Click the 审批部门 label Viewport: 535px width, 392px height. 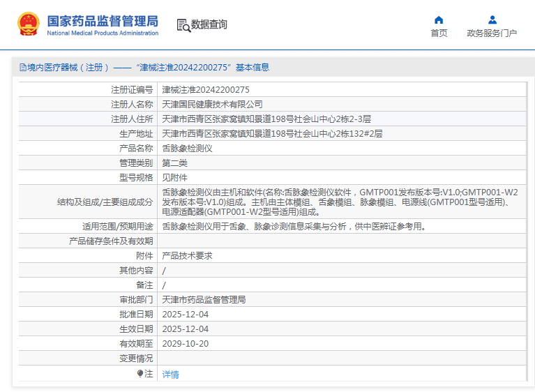tap(136, 300)
